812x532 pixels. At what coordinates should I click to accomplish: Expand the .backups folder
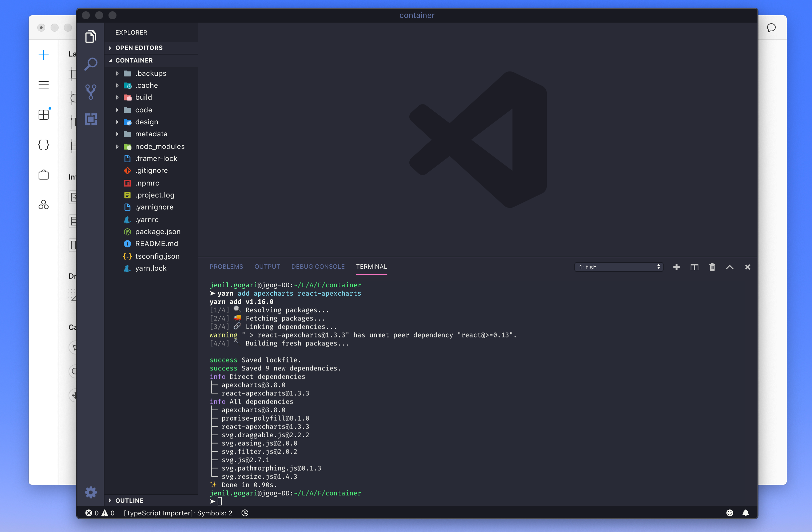(151, 73)
